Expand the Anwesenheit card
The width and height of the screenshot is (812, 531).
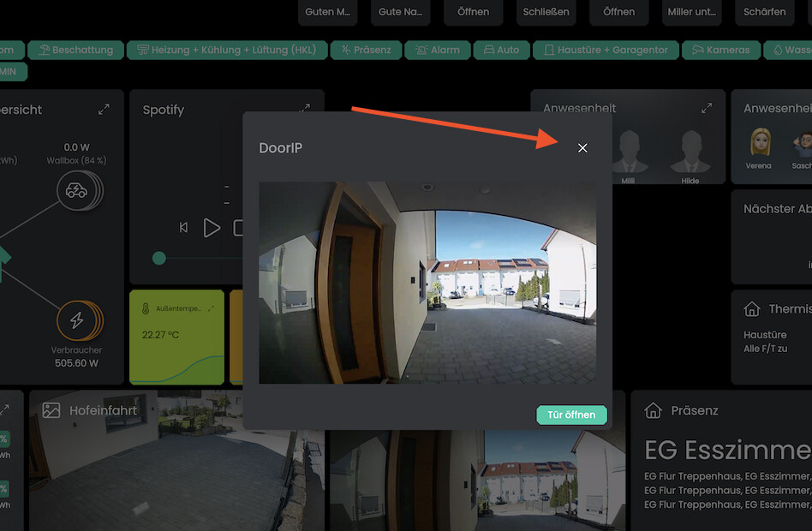707,108
